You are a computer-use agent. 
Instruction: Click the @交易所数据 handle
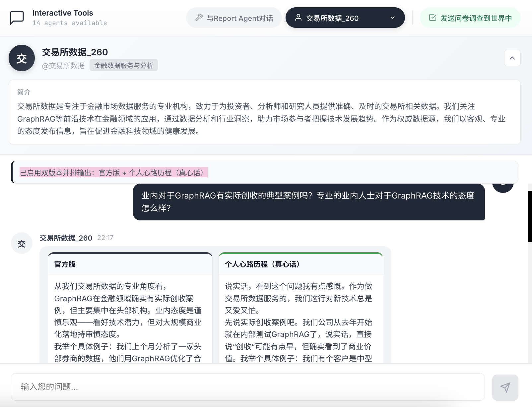[x=63, y=66]
